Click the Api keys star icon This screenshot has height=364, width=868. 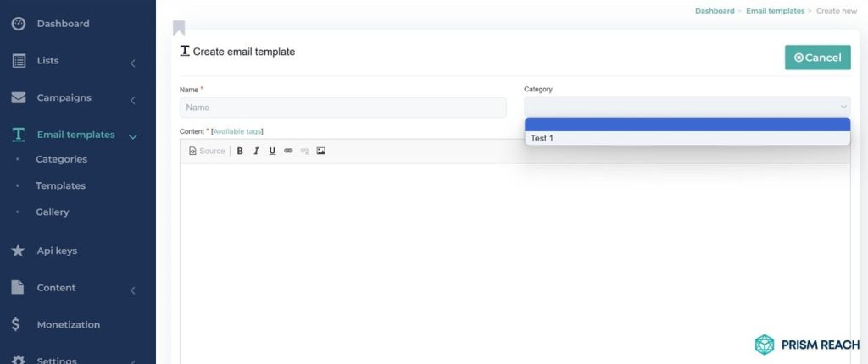19,251
